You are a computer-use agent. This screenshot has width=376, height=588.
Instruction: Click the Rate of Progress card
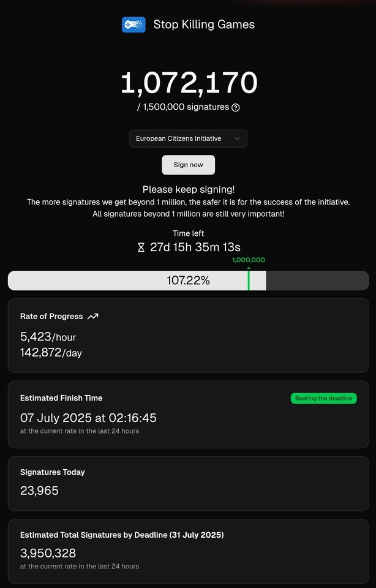coord(188,336)
